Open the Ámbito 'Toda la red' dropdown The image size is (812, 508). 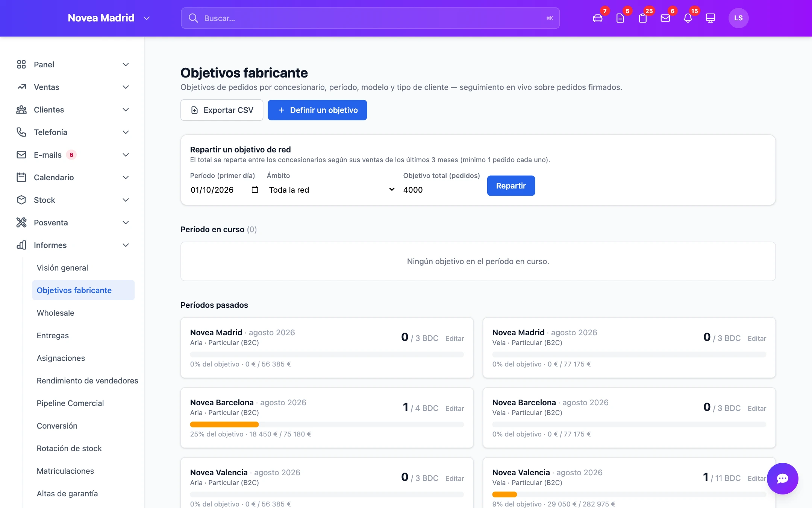point(332,190)
